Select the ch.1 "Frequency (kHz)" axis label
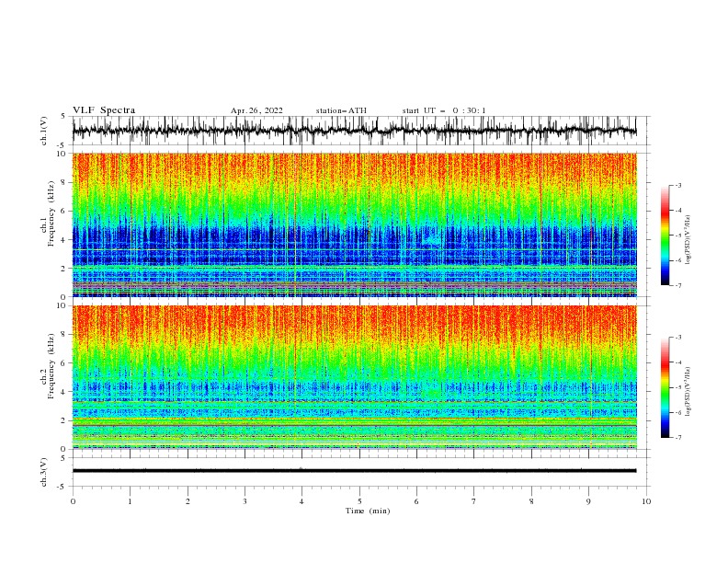This screenshot has width=728, height=563. click(51, 213)
